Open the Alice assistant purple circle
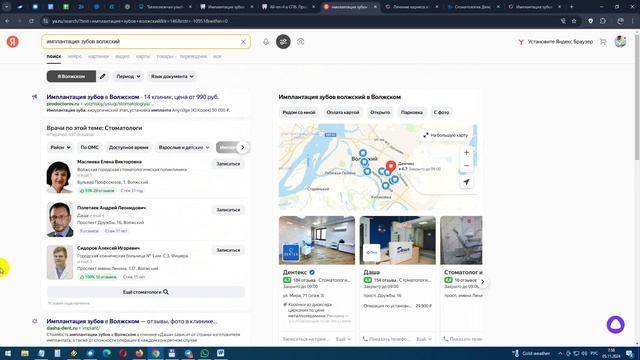The width and height of the screenshot is (640, 360). pyautogui.click(x=616, y=325)
